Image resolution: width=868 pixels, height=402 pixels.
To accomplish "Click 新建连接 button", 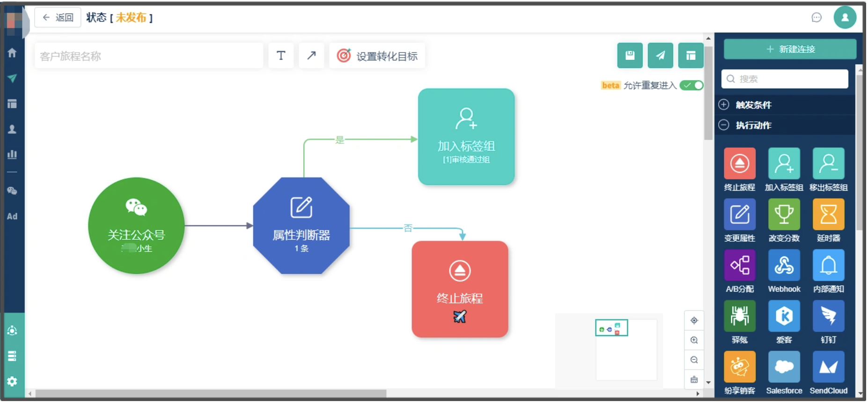I will [790, 49].
